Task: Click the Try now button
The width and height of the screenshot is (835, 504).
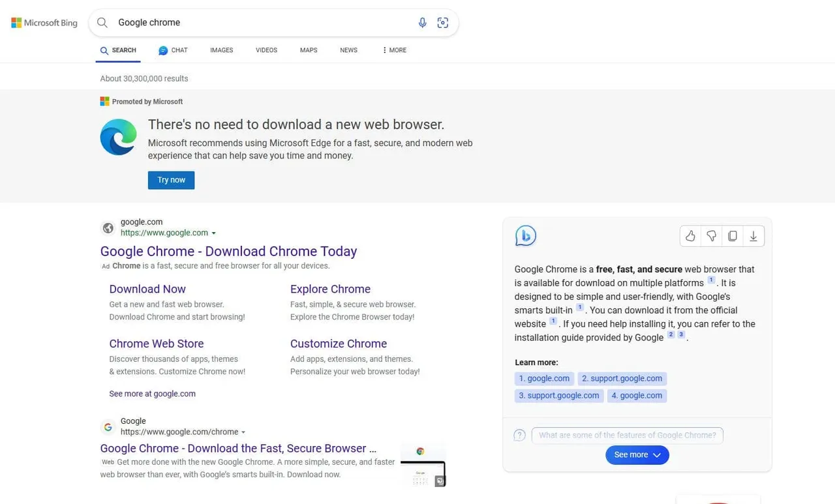Action: click(x=171, y=180)
